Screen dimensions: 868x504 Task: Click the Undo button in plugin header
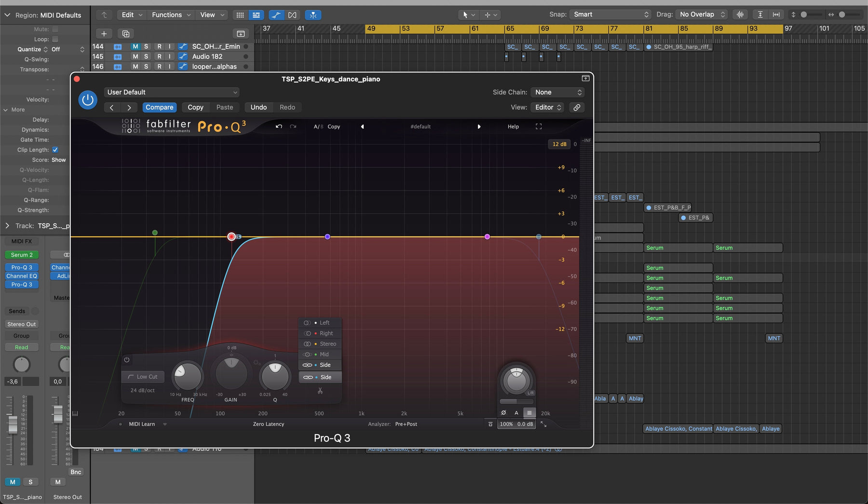[x=258, y=108]
